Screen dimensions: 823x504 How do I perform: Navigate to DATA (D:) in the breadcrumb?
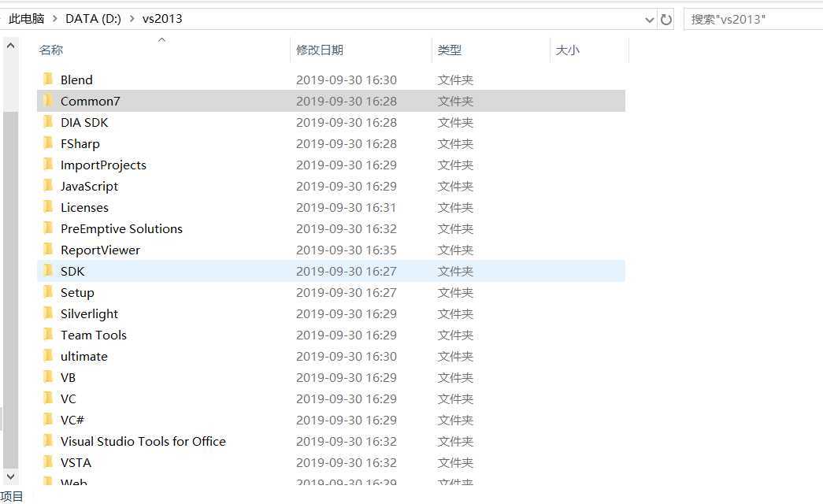93,19
